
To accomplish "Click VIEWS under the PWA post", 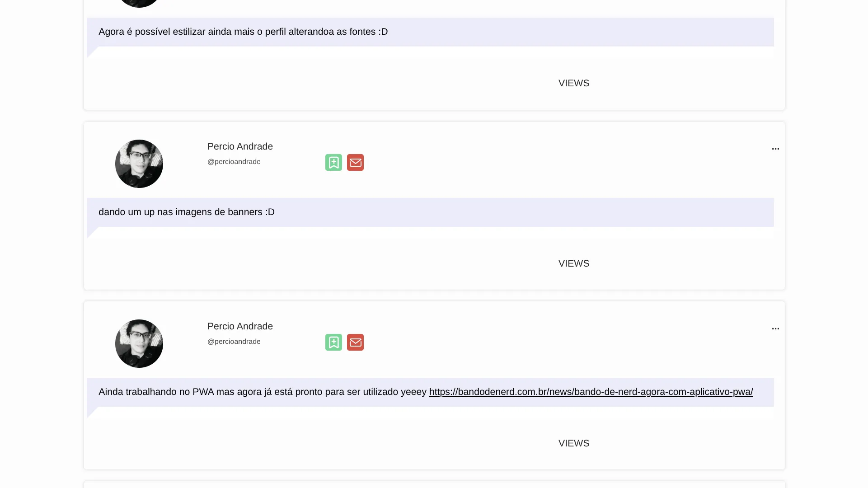I will (x=574, y=443).
